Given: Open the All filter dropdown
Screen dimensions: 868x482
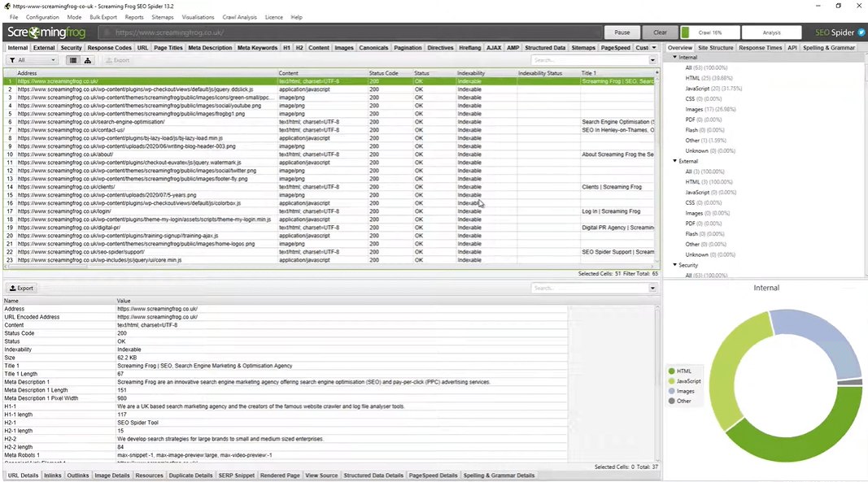Looking at the screenshot, I should click(x=32, y=60).
